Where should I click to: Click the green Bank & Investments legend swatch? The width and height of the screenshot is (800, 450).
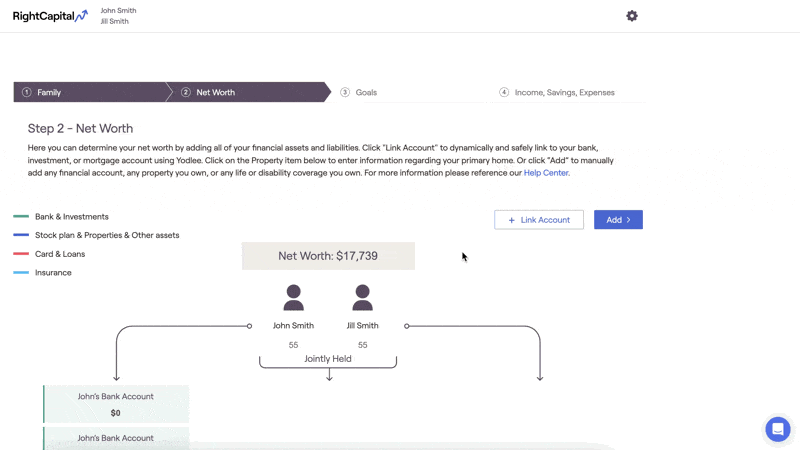pos(21,216)
